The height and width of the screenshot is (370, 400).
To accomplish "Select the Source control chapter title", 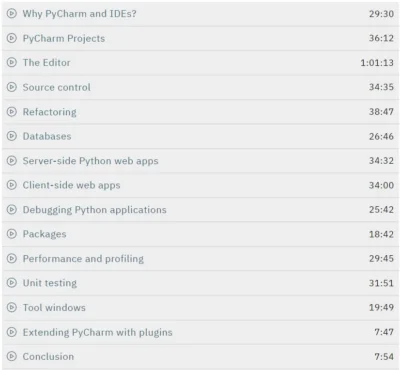I will coord(56,87).
